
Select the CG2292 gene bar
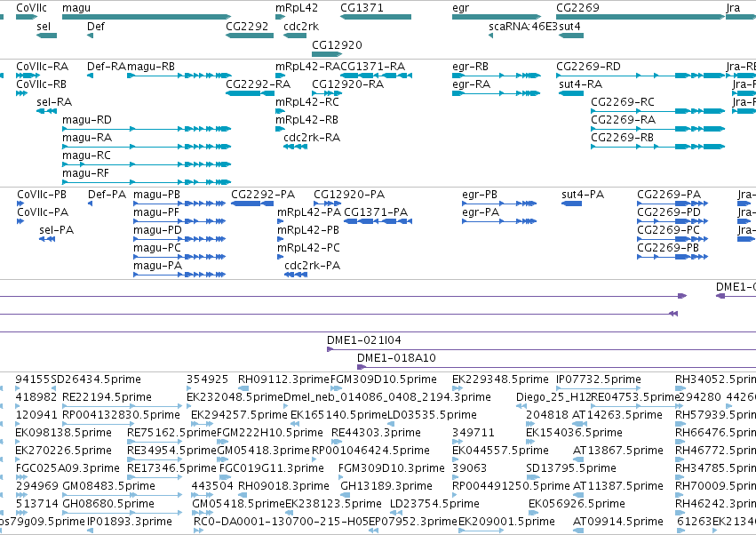250,36
